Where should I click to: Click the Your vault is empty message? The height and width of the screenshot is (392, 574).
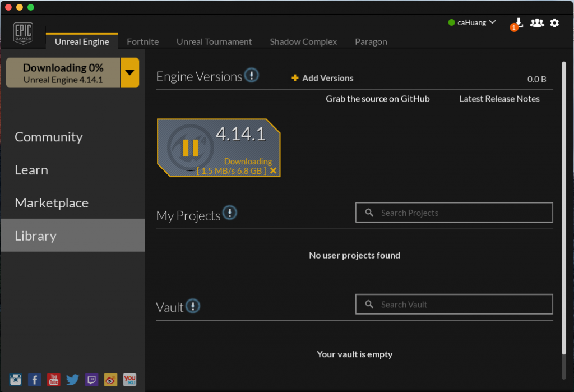tap(354, 354)
